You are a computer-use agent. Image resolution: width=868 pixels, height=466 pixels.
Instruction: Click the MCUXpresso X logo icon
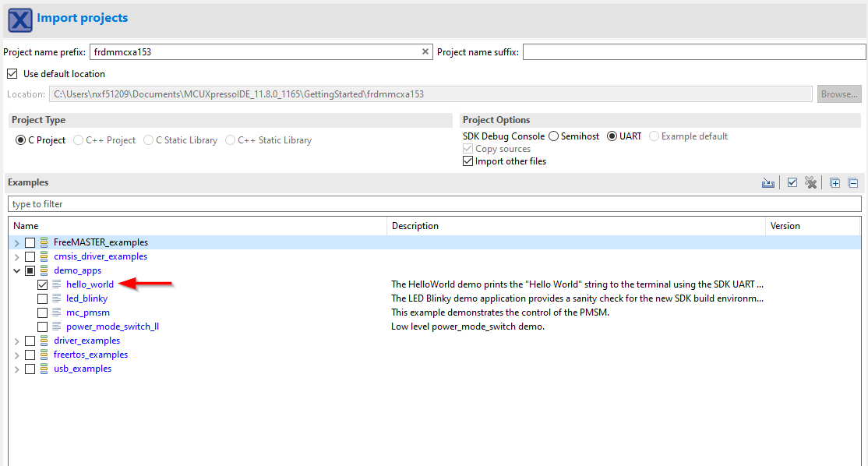[20, 19]
